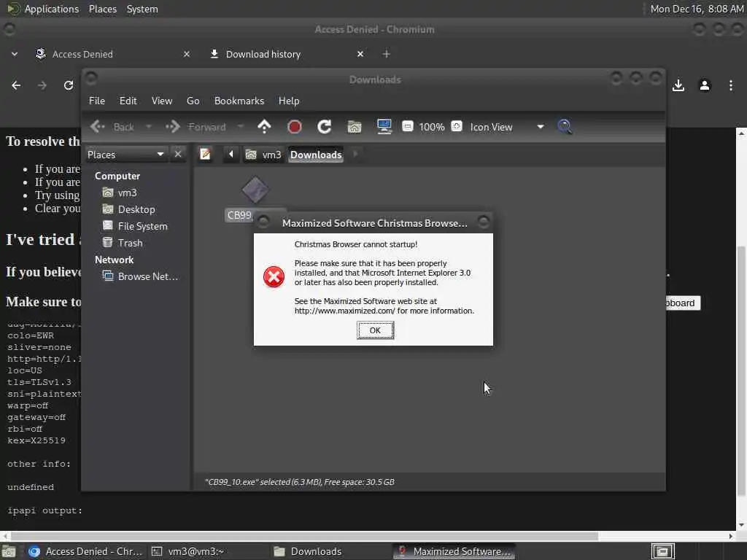
Task: Open the Help menu in file manager
Action: 289,101
